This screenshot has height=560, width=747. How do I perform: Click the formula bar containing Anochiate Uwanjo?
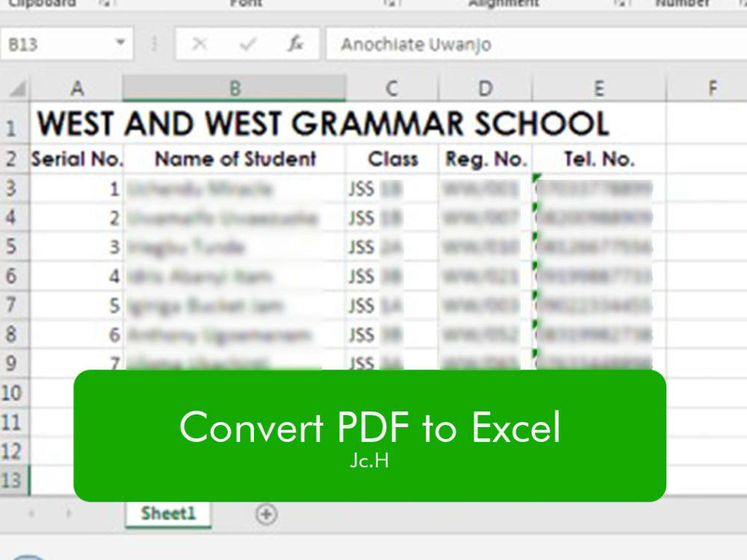(536, 44)
